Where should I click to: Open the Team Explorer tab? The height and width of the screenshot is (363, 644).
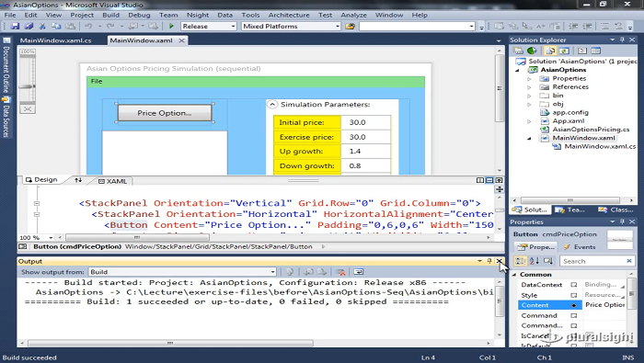tap(571, 210)
